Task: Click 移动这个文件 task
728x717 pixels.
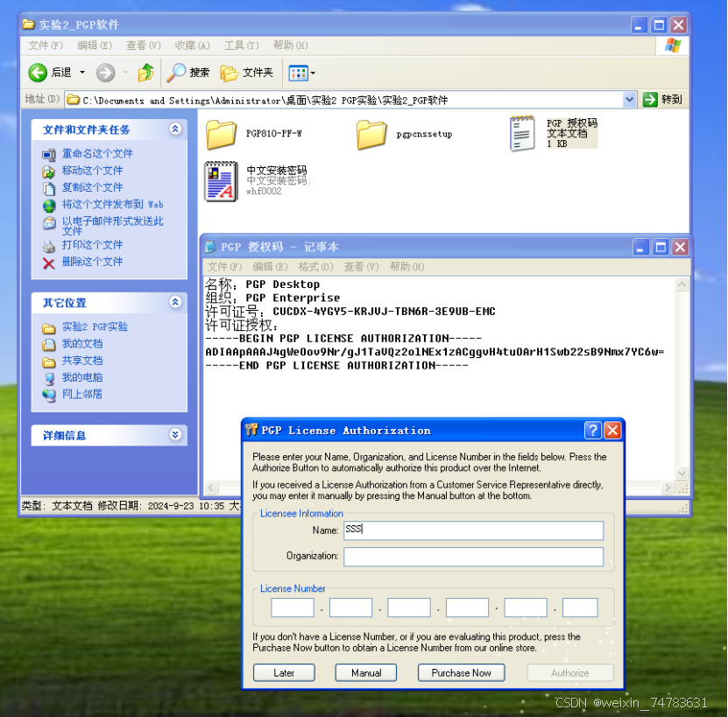Action: click(x=92, y=171)
